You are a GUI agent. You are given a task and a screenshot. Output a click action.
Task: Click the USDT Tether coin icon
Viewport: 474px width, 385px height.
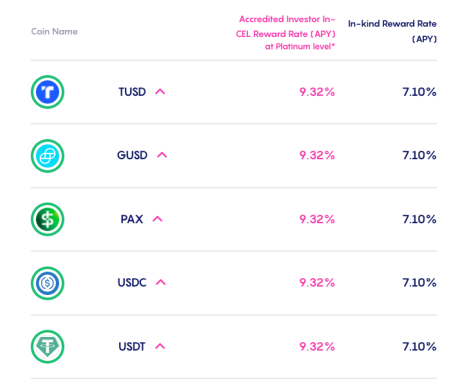(47, 347)
